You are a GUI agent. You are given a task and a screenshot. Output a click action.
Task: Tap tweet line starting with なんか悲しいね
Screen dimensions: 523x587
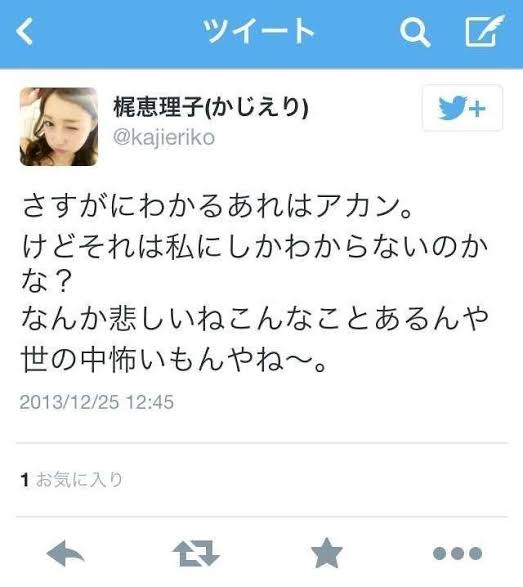click(255, 318)
